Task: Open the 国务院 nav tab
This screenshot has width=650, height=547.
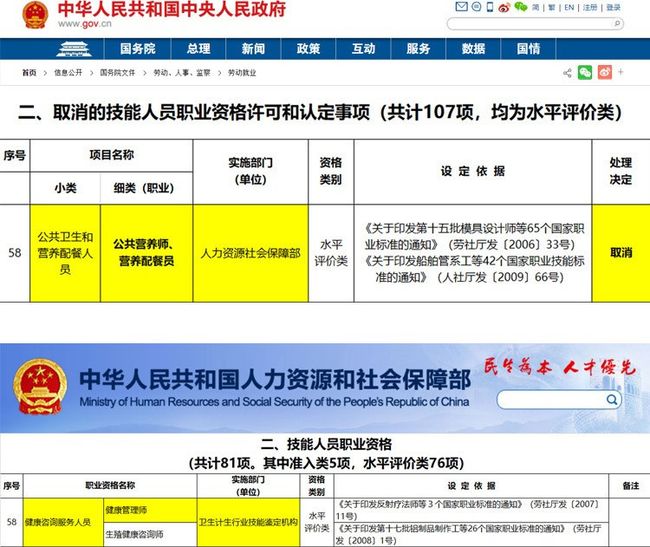Action: (x=138, y=49)
